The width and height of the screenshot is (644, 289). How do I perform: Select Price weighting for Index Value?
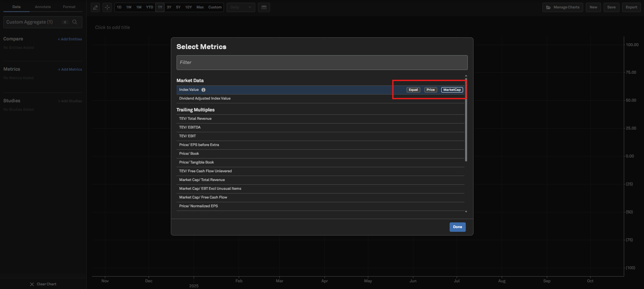(430, 90)
